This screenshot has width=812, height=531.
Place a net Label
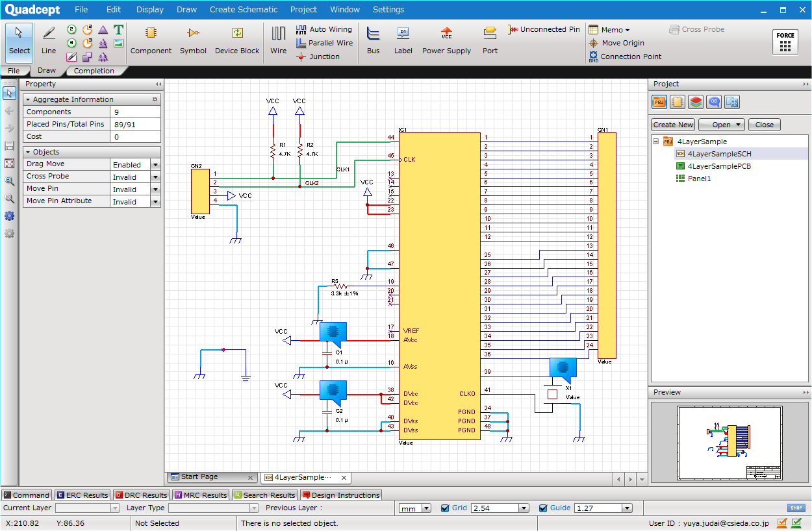tap(403, 40)
